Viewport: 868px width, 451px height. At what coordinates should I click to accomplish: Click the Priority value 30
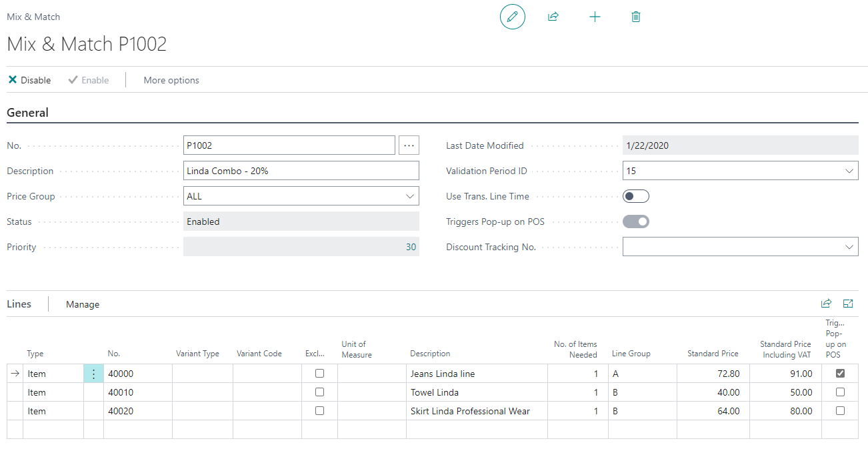(411, 247)
